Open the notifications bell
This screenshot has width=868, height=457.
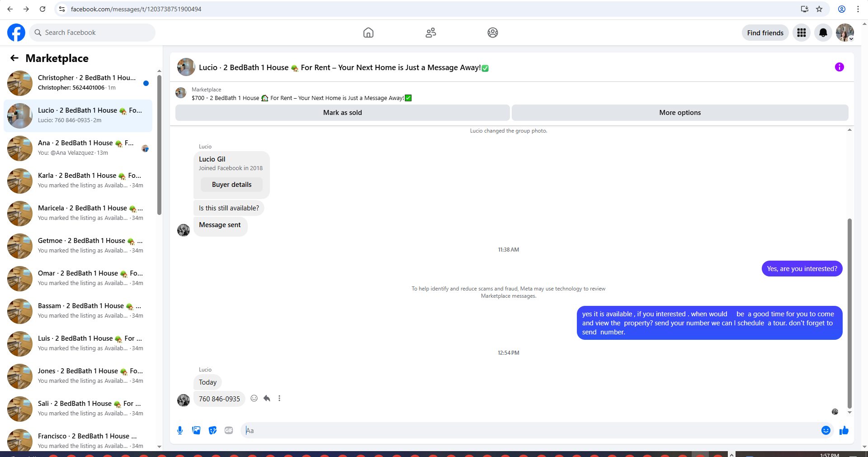point(823,33)
